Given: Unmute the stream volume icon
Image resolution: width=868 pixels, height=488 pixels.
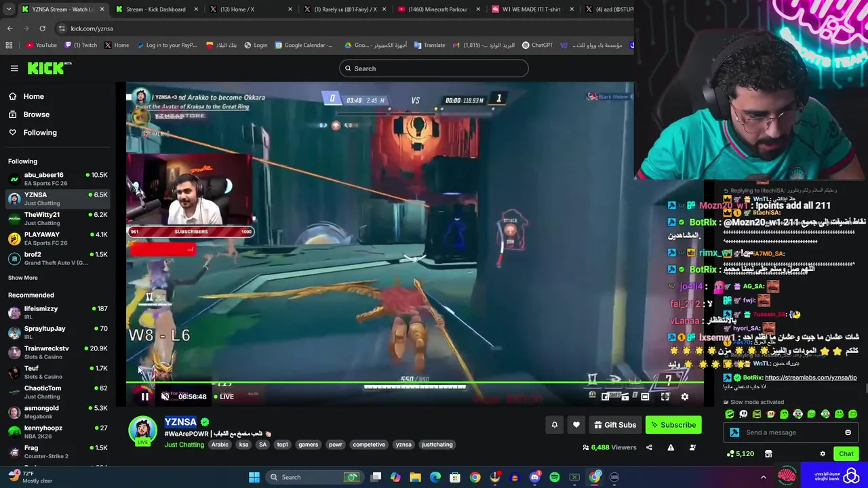Looking at the screenshot, I should click(x=165, y=396).
